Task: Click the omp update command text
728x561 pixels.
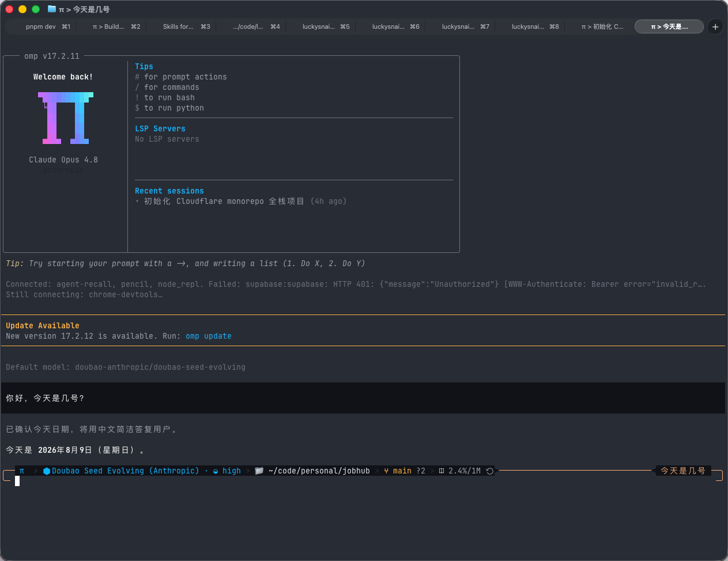Action: point(209,336)
